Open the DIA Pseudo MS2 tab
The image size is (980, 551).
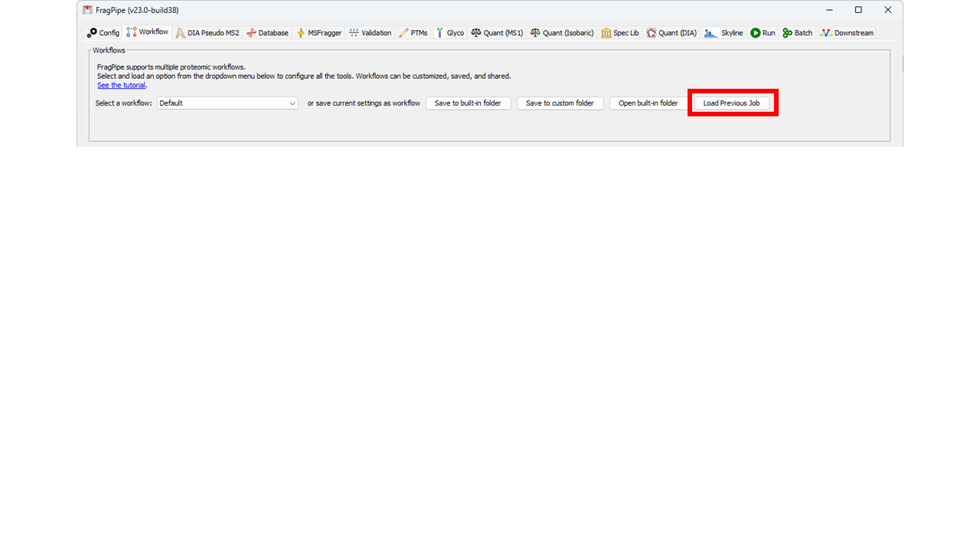coord(207,33)
